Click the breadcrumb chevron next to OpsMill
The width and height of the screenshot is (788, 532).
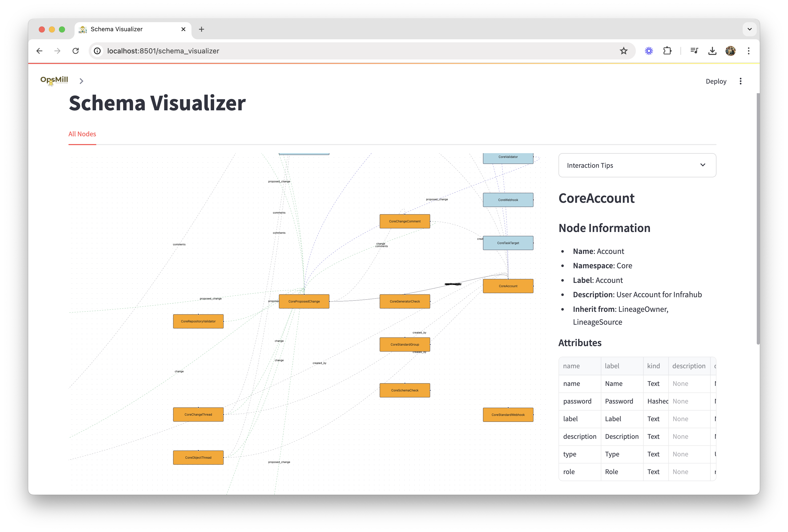[x=81, y=81]
